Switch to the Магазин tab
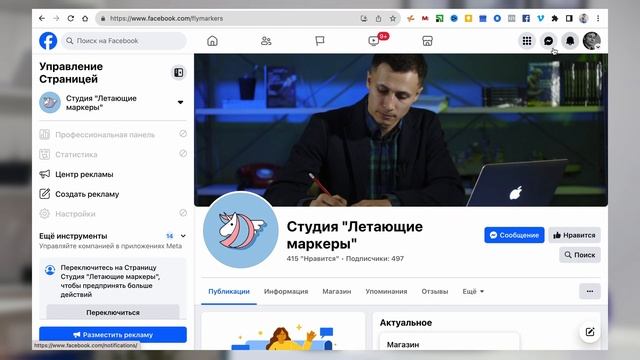This screenshot has height=360, width=640. point(337,291)
